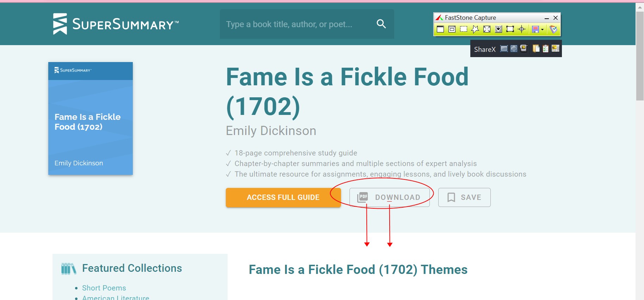This screenshot has width=644, height=300.
Task: Open ShareX clipboard task list icon
Action: pyautogui.click(x=546, y=49)
